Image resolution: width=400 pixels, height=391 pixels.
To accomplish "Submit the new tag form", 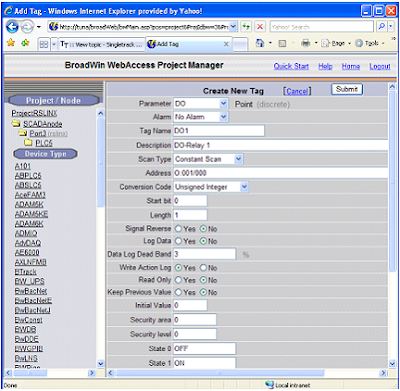I will (347, 89).
